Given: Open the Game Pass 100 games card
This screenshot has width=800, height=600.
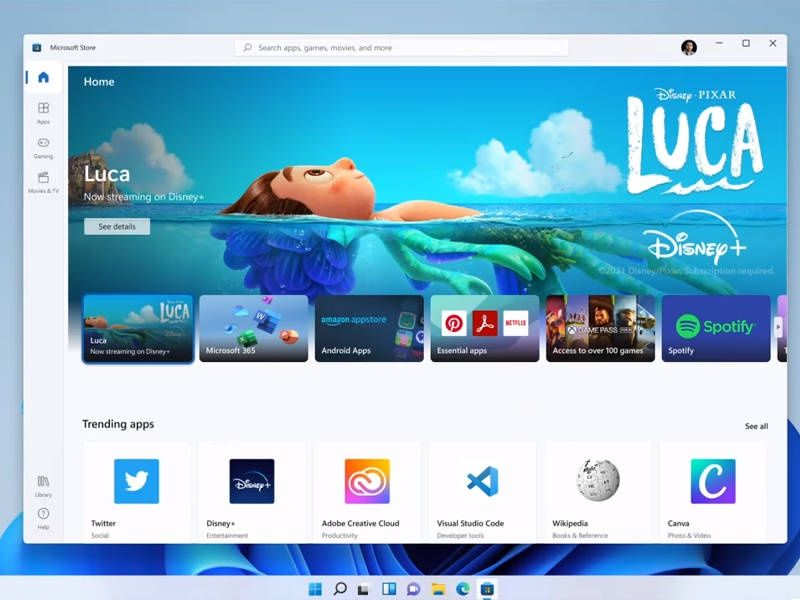Looking at the screenshot, I should [x=601, y=328].
